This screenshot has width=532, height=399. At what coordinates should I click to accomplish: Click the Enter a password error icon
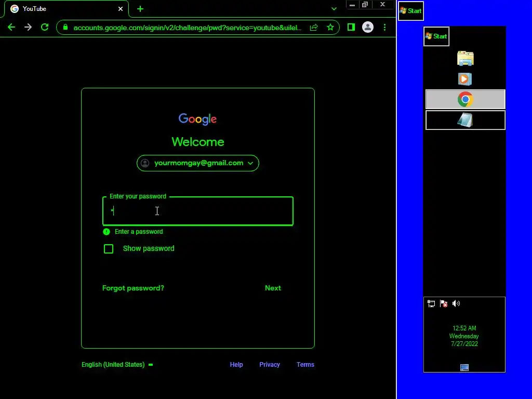107,232
